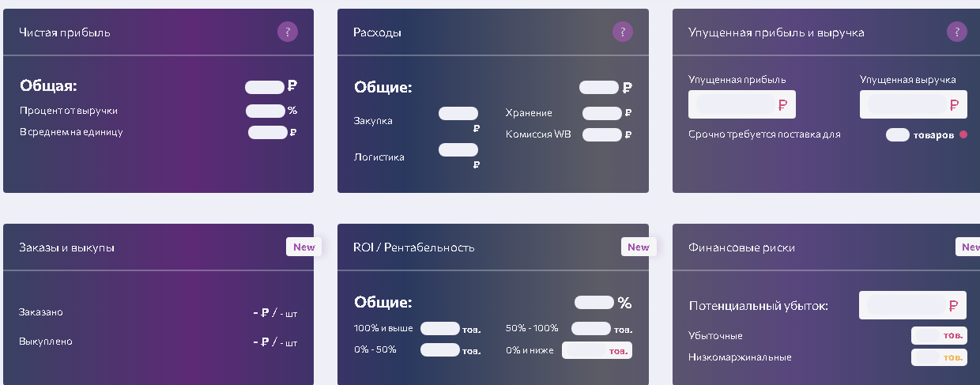Click the red dot next to товаров
Image resolution: width=980 pixels, height=385 pixels.
click(963, 135)
